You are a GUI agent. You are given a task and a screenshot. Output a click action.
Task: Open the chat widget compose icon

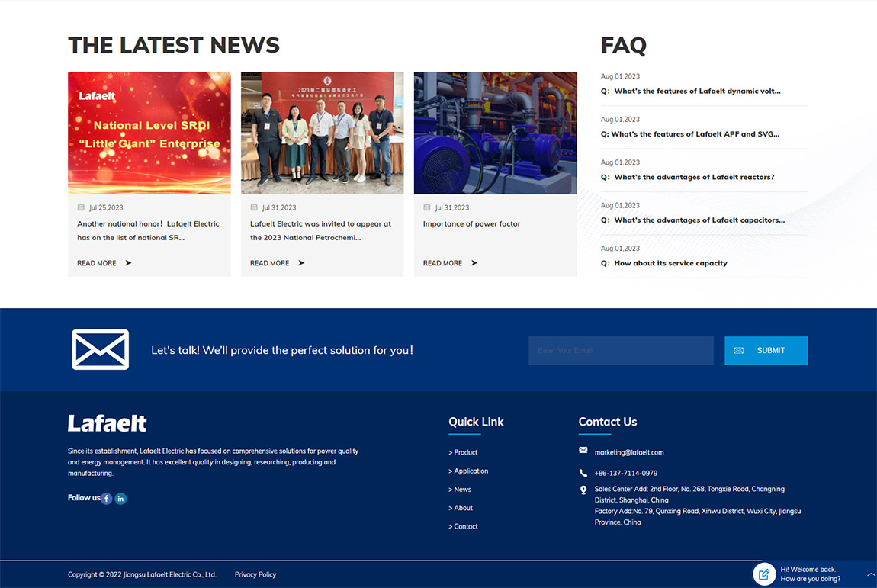tap(764, 574)
